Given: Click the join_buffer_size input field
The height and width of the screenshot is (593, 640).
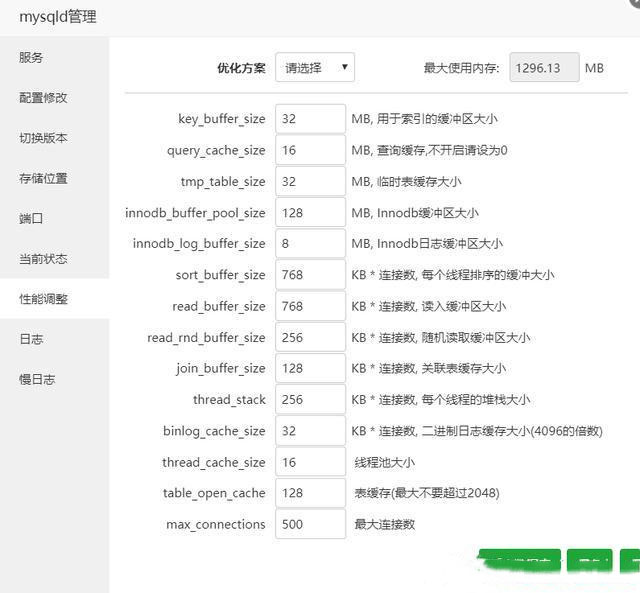Looking at the screenshot, I should click(310, 369).
